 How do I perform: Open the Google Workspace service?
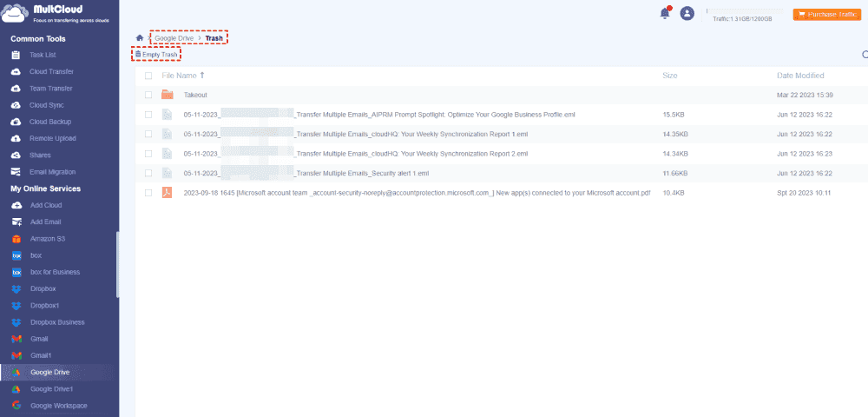tap(59, 406)
